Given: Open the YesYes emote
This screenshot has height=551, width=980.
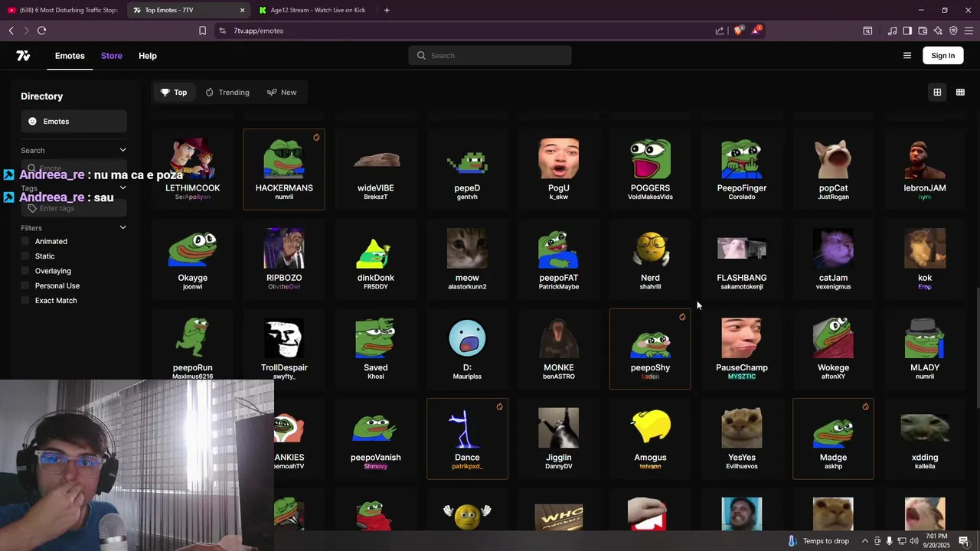Looking at the screenshot, I should [x=742, y=439].
